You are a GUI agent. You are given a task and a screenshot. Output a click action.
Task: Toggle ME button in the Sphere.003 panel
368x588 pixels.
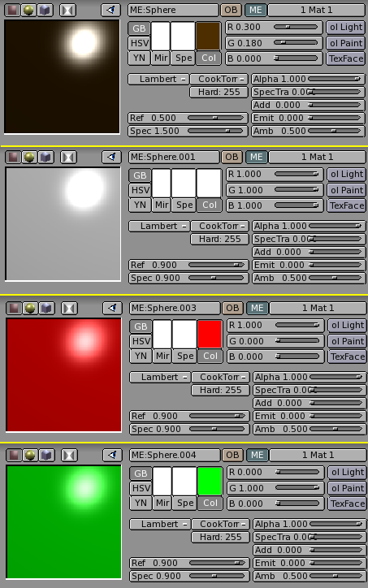[x=258, y=309]
